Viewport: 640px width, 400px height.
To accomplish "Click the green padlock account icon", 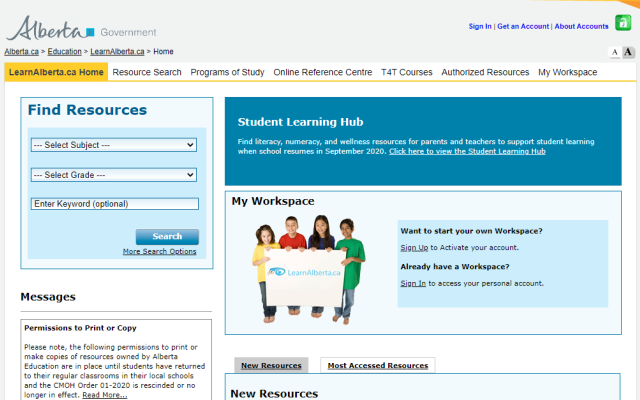I will (x=623, y=23).
